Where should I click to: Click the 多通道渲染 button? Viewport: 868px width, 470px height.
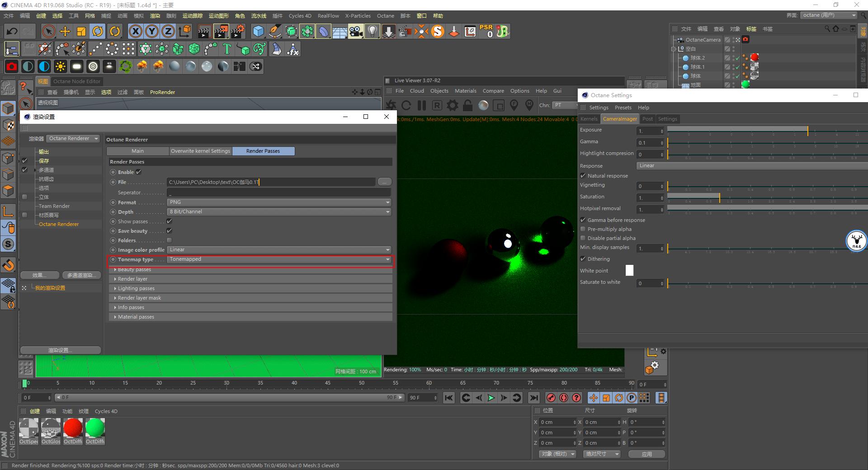point(81,275)
